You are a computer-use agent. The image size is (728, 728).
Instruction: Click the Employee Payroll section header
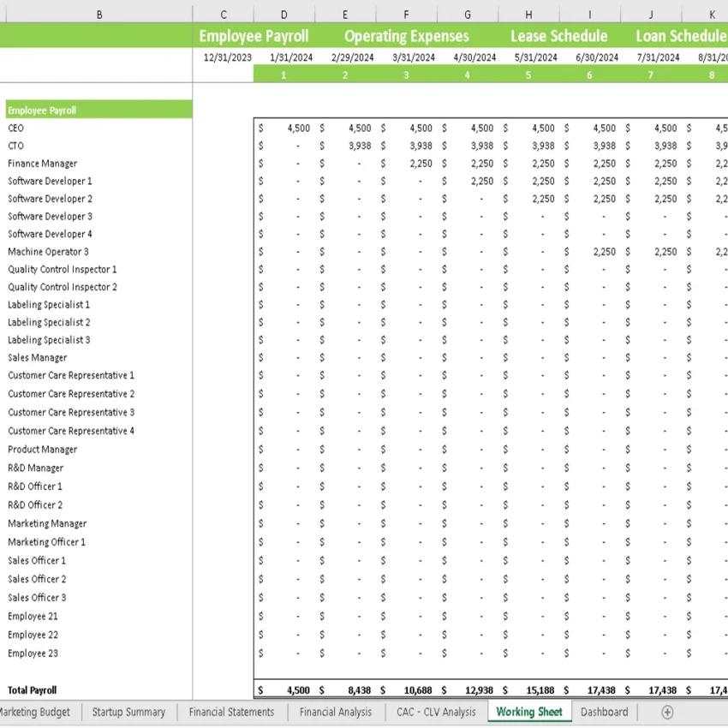point(254,36)
